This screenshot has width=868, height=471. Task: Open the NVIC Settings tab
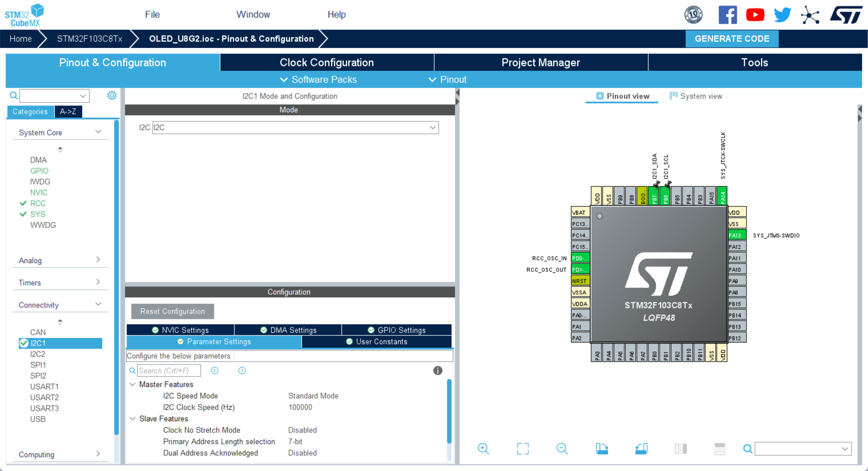pyautogui.click(x=180, y=330)
